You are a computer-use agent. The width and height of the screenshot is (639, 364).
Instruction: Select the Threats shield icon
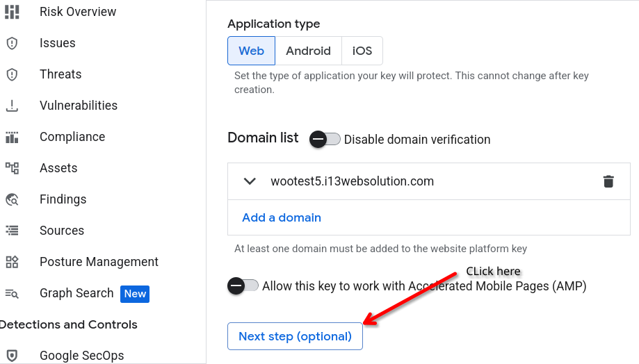click(12, 74)
